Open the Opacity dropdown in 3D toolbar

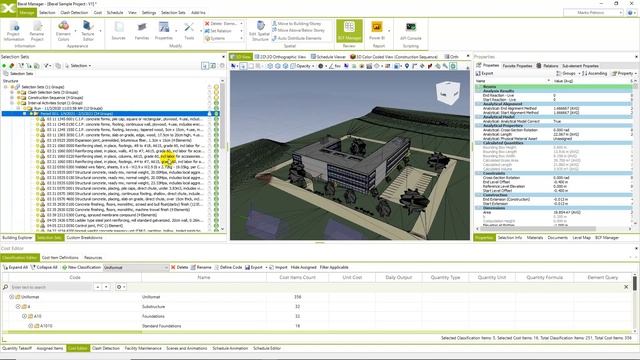(x=302, y=66)
